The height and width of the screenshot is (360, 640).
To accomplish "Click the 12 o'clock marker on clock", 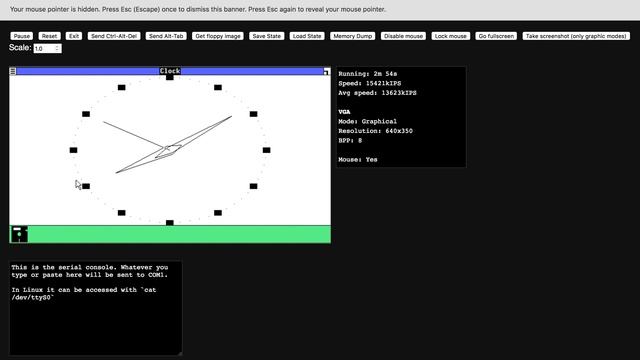I will tap(170, 78).
